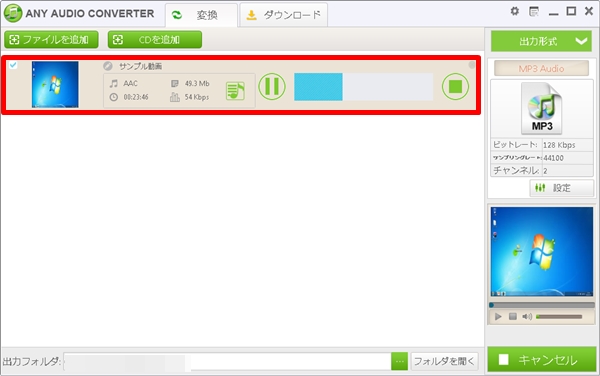Click the edit pencil icon beside サンプル動画
This screenshot has width=600, height=376.
(108, 66)
